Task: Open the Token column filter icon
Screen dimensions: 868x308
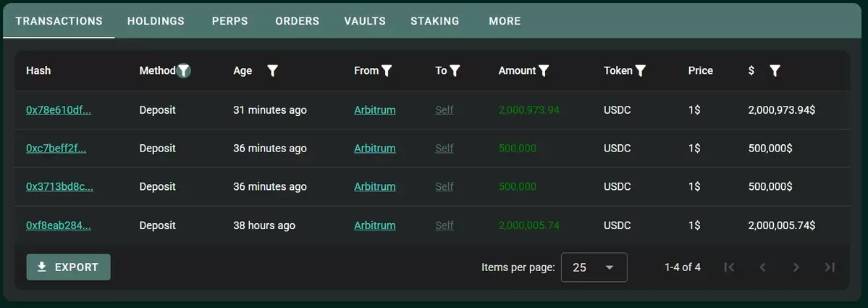Action: 641,71
